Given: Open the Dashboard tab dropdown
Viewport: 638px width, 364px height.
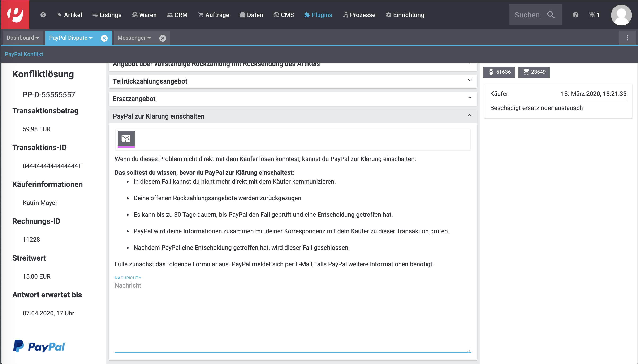Looking at the screenshot, I should [23, 38].
